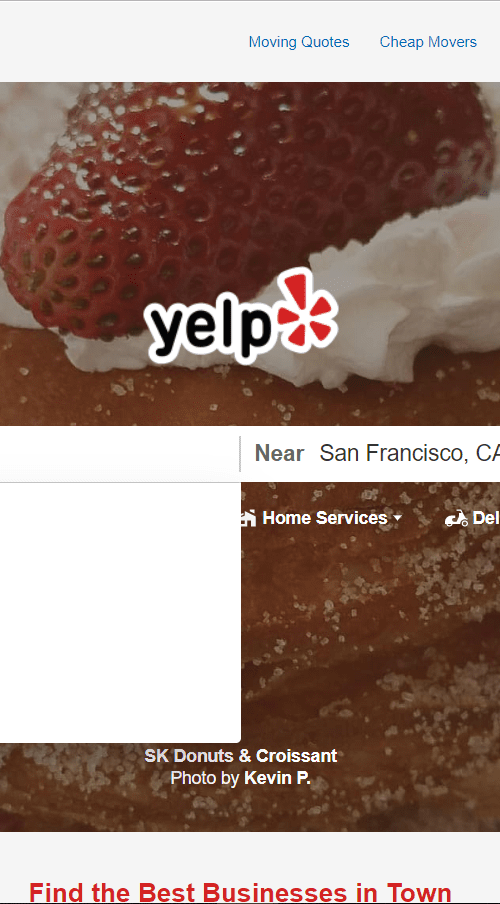
Task: Click the empty Find search box
Action: [x=119, y=454]
